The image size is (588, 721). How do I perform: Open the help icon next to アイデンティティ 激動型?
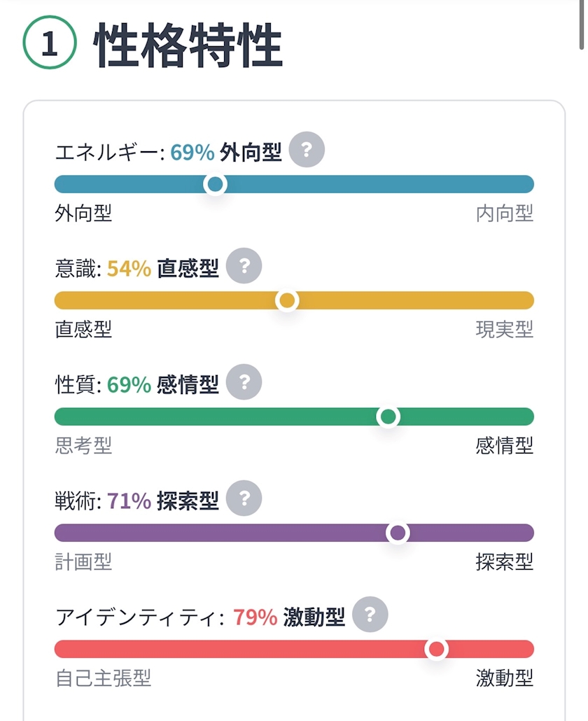pos(370,615)
